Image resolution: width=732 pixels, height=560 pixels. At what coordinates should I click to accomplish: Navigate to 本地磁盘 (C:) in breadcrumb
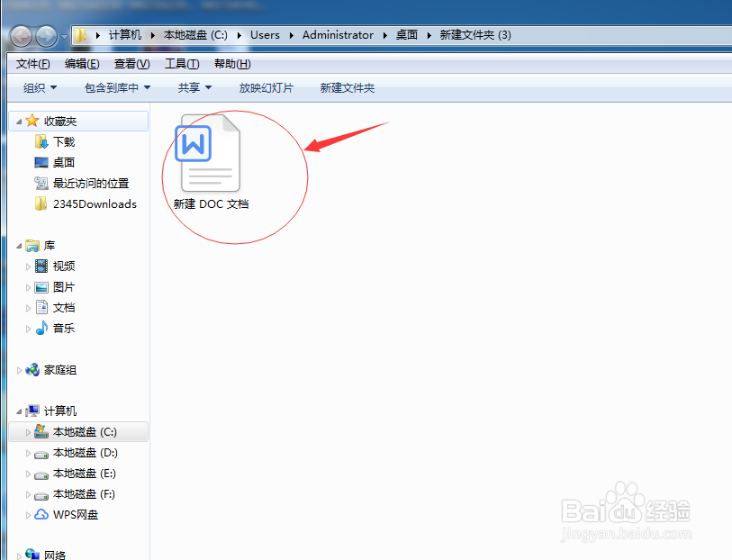coord(192,35)
